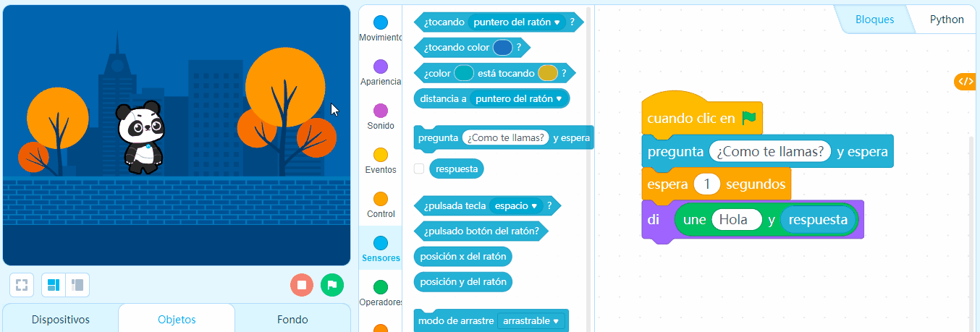Edit the seconds value in espera block
This screenshot has height=332, width=980.
706,184
